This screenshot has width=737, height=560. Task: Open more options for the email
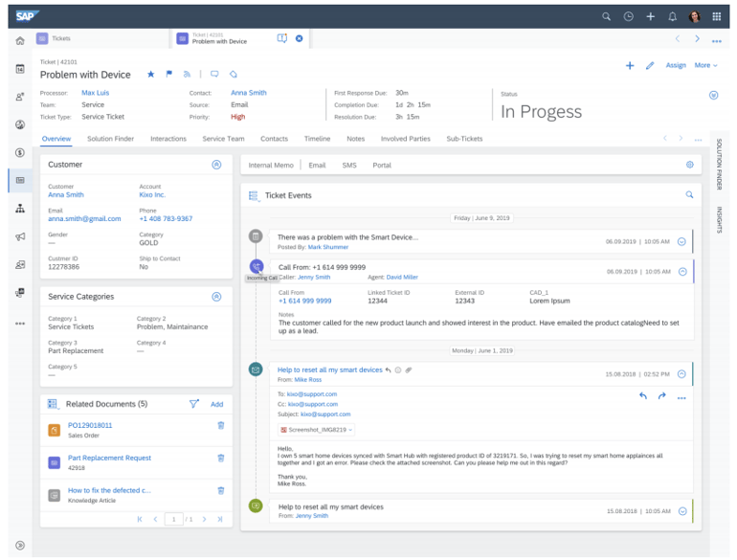681,398
